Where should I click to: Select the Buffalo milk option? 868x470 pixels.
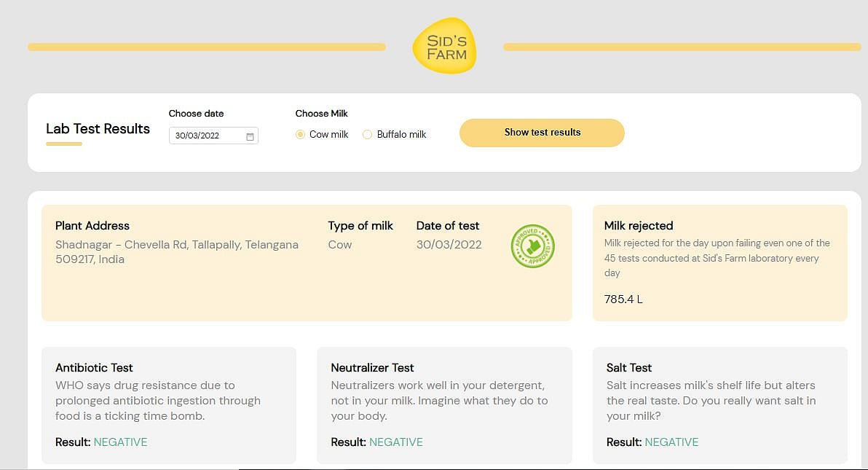coord(368,135)
